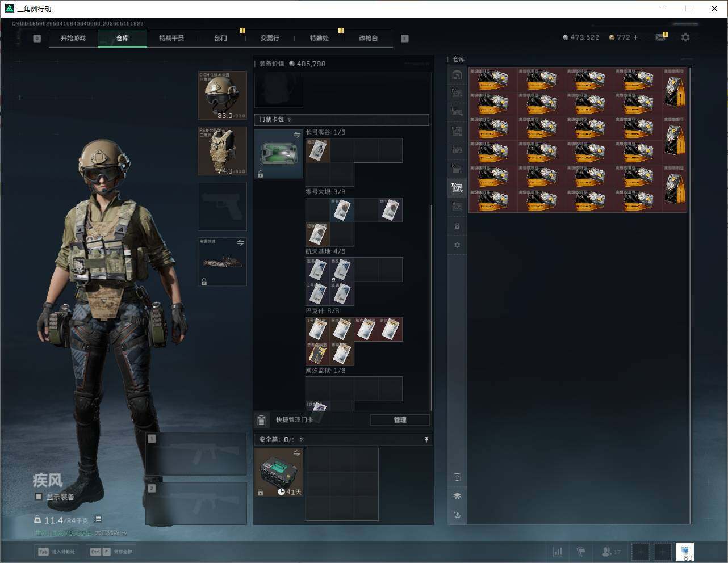Click the next-tab key icon right of 改枪台
The height and width of the screenshot is (563, 728).
pyautogui.click(x=405, y=39)
